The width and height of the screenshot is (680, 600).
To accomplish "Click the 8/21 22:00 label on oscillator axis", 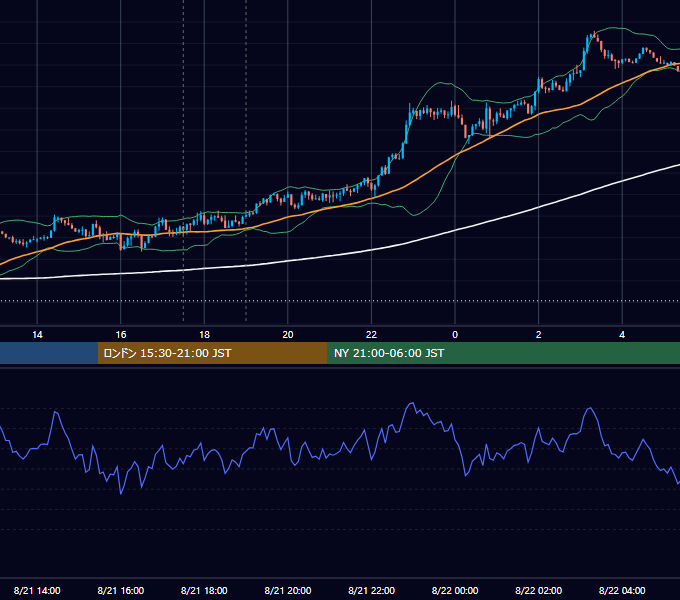I will [371, 590].
